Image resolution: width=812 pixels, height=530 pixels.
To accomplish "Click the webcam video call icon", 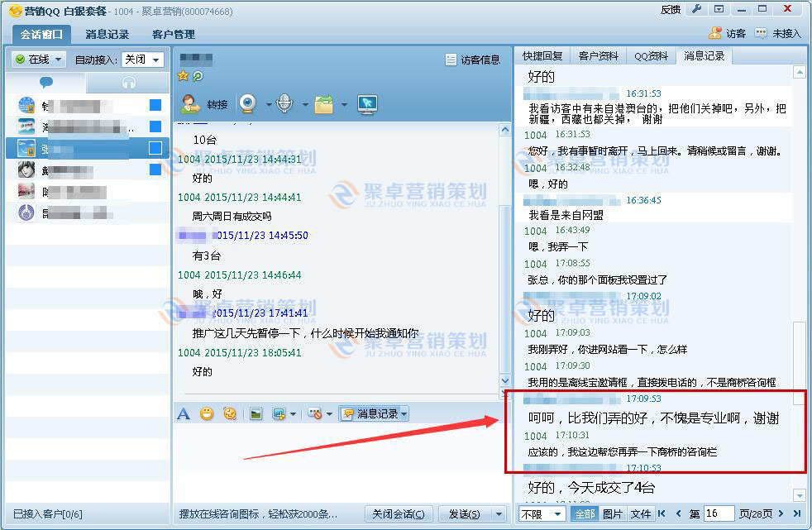I will 247,104.
